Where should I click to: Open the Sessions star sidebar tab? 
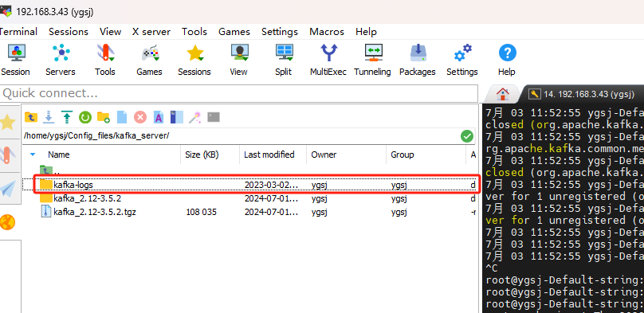(8, 122)
